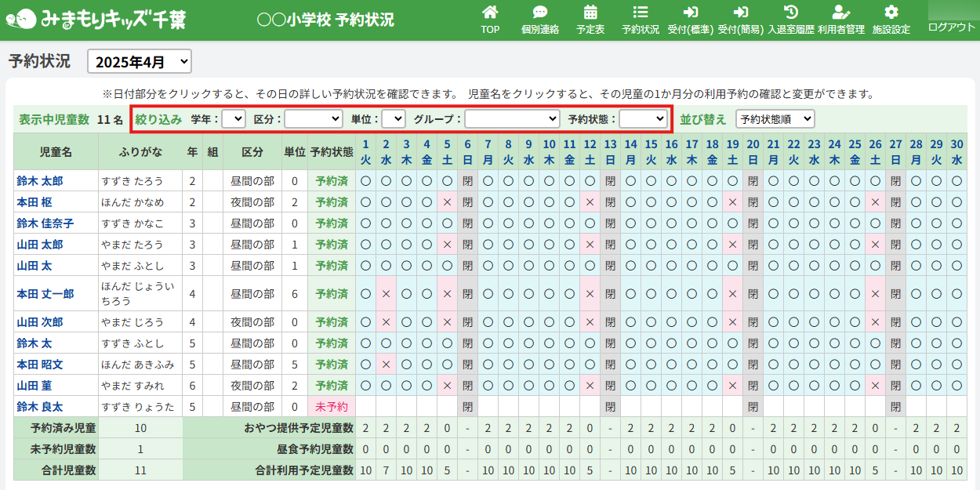The height and width of the screenshot is (490, 980).
Task: Expand the 2025年4月 month dropdown
Action: pos(140,61)
